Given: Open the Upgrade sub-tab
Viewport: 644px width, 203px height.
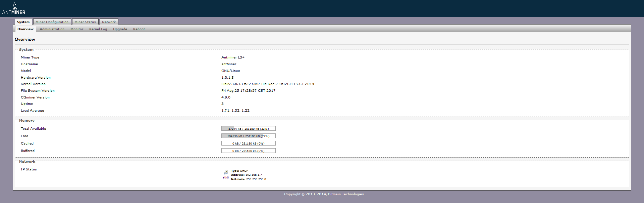Looking at the screenshot, I should click(120, 29).
